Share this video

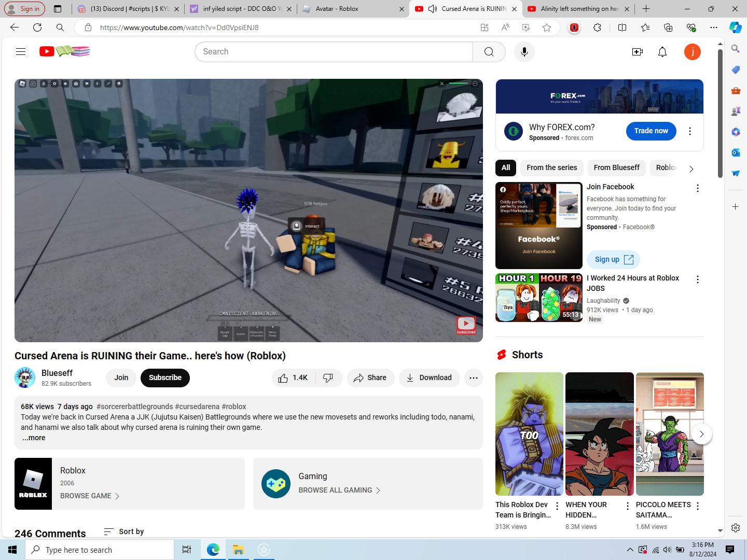click(x=370, y=378)
